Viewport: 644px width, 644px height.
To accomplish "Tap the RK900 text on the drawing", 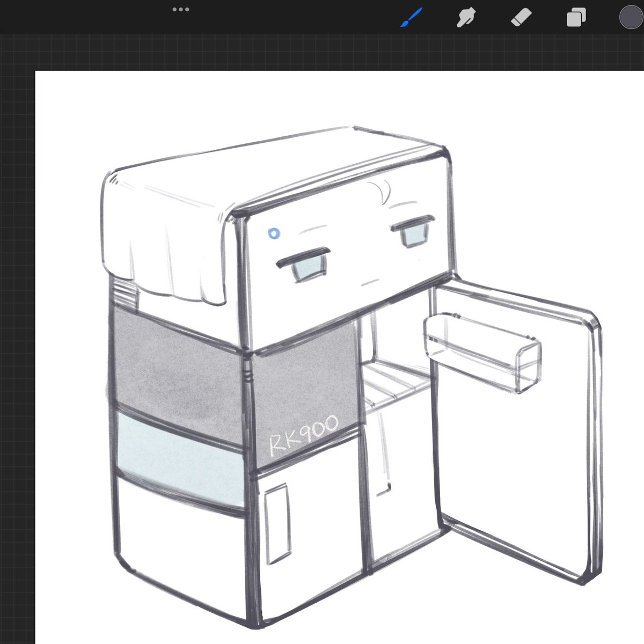I will pyautogui.click(x=304, y=436).
